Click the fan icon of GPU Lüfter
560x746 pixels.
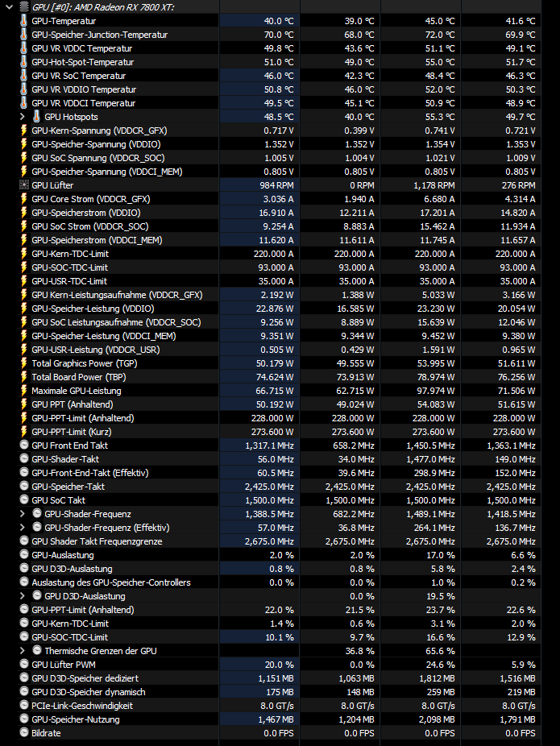tap(24, 185)
